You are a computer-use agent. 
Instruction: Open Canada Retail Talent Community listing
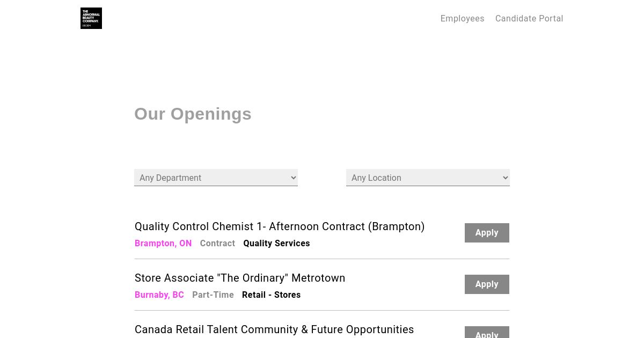coord(274,329)
